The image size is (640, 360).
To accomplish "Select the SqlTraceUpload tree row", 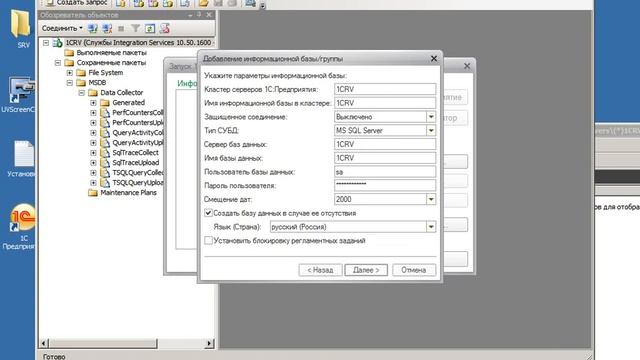I will (136, 163).
